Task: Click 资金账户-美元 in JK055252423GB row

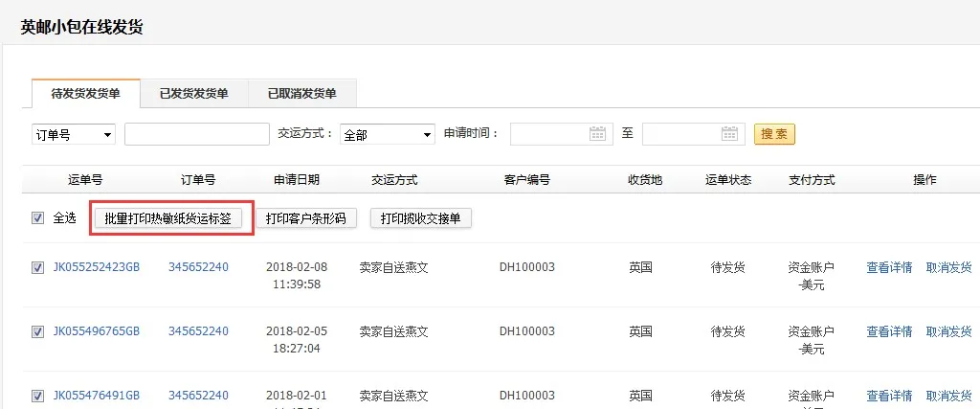Action: pos(812,276)
